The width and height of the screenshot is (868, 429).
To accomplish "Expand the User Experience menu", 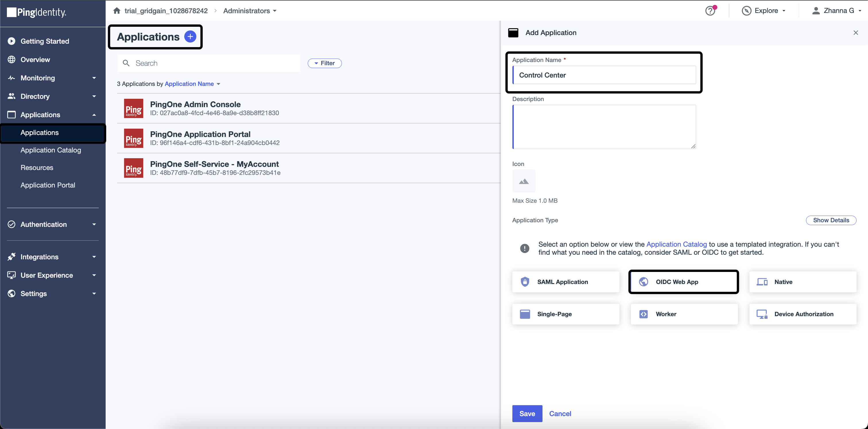I will [x=94, y=275].
